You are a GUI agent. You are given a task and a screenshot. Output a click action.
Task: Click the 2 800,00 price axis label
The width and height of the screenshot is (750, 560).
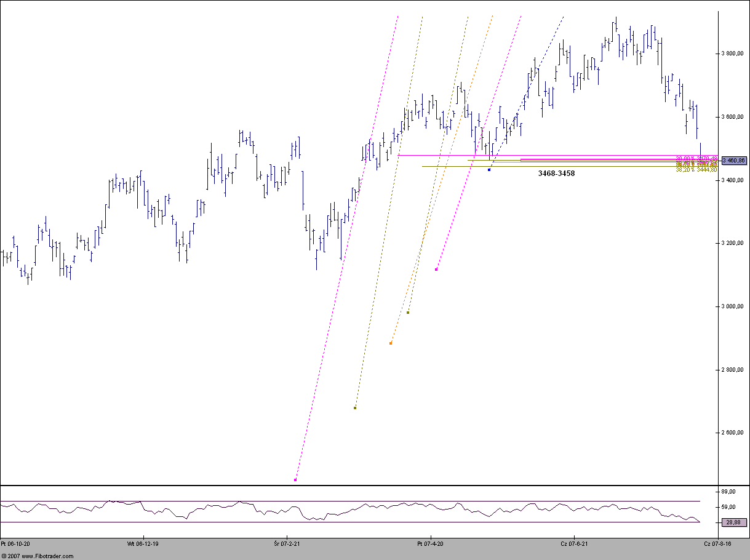[733, 370]
